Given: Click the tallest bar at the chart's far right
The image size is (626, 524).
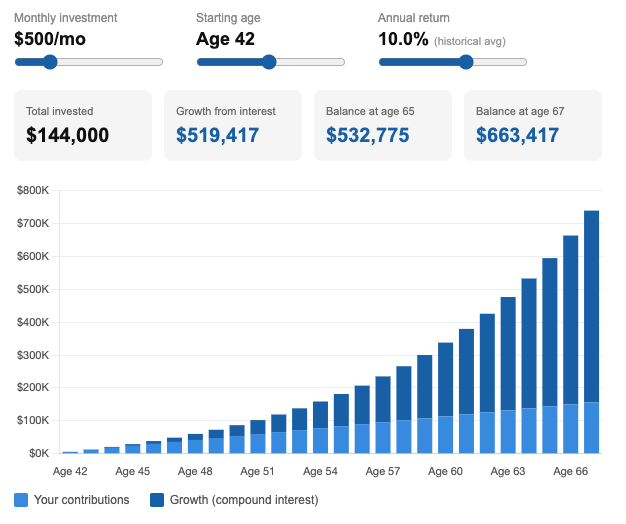Looking at the screenshot, I should coord(591,332).
